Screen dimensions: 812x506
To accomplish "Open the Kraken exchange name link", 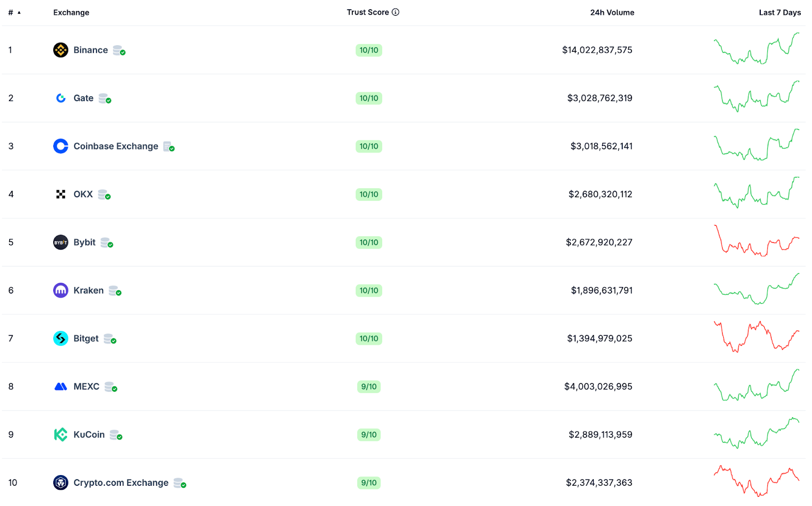I will (88, 290).
